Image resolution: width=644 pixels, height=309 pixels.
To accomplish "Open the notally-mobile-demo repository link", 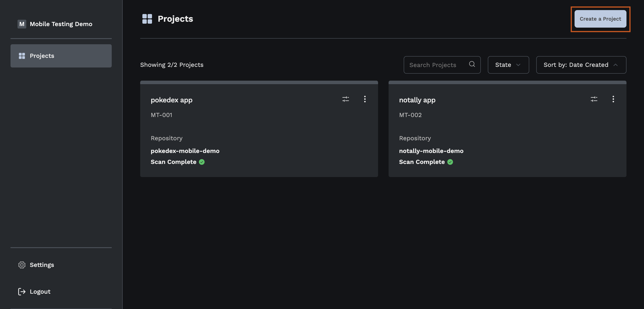I will [431, 151].
